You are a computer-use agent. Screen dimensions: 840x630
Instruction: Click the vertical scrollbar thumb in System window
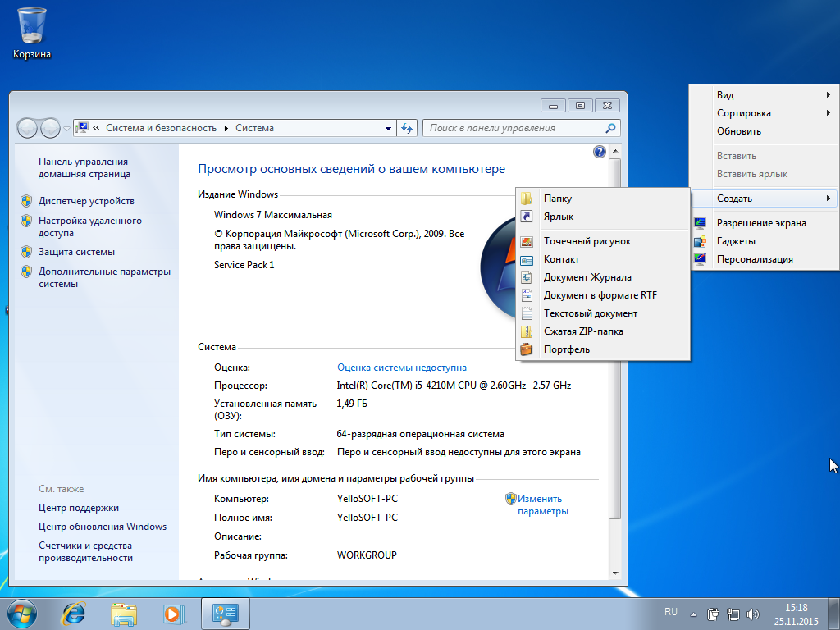pyautogui.click(x=615, y=337)
